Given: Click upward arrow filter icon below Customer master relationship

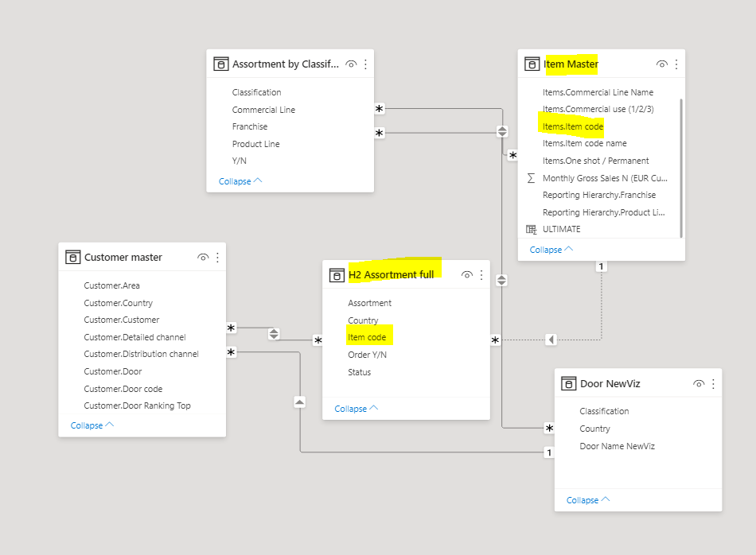Looking at the screenshot, I should coord(299,402).
